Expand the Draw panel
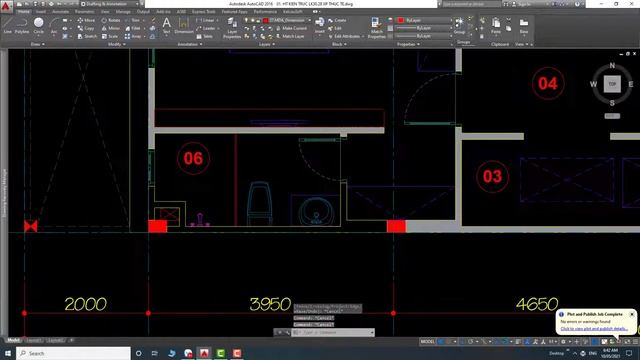Screen dimensions: 640x360 [37, 44]
